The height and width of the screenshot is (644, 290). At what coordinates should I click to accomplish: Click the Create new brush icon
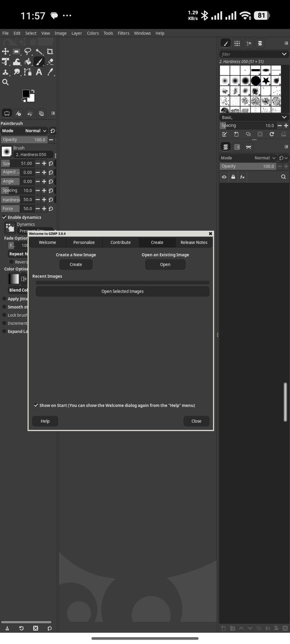point(236,134)
